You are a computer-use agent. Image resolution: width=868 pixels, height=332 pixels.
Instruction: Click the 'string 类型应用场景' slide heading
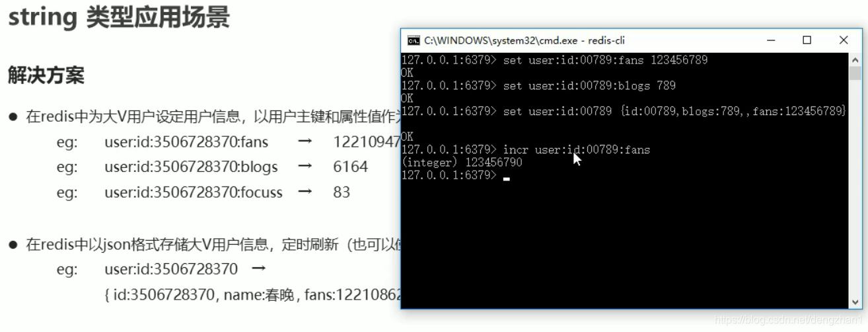tap(119, 18)
